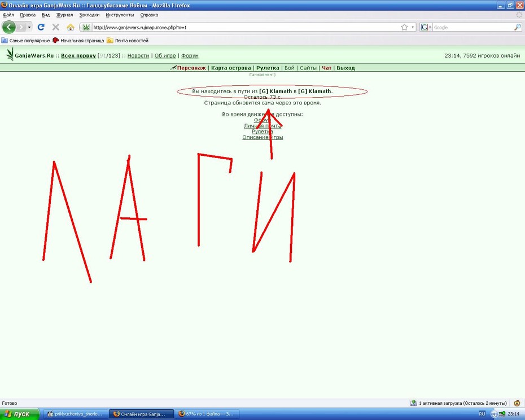Click the '1 активная загрузка' status text
Image resolution: width=525 pixels, height=420 pixels.
(463, 403)
